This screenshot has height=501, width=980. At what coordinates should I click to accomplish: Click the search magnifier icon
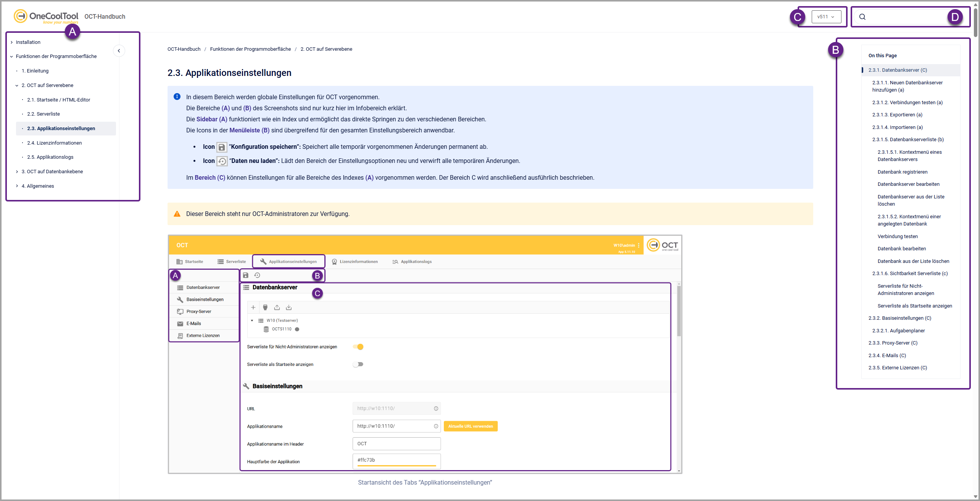862,17
